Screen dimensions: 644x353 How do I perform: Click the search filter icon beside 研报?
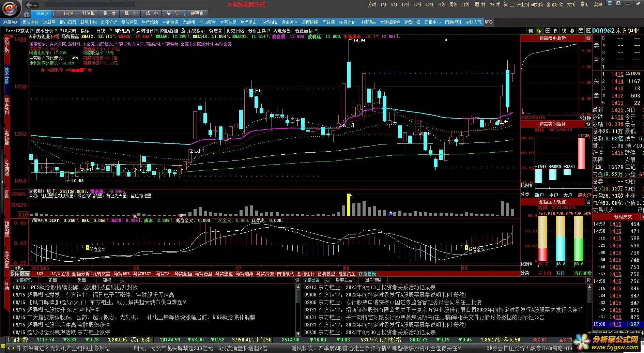click(x=122, y=280)
